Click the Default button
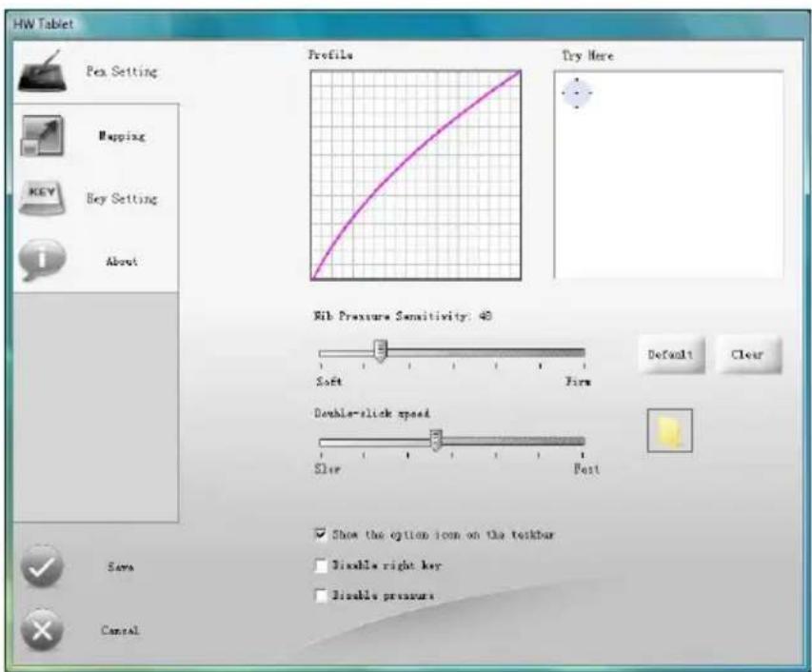 [x=670, y=355]
